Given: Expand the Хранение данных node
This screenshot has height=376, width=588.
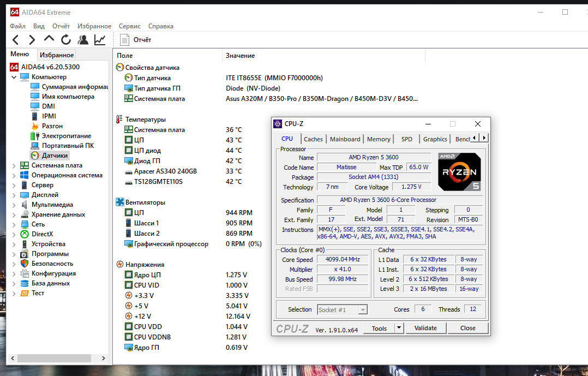Looking at the screenshot, I should (14, 214).
